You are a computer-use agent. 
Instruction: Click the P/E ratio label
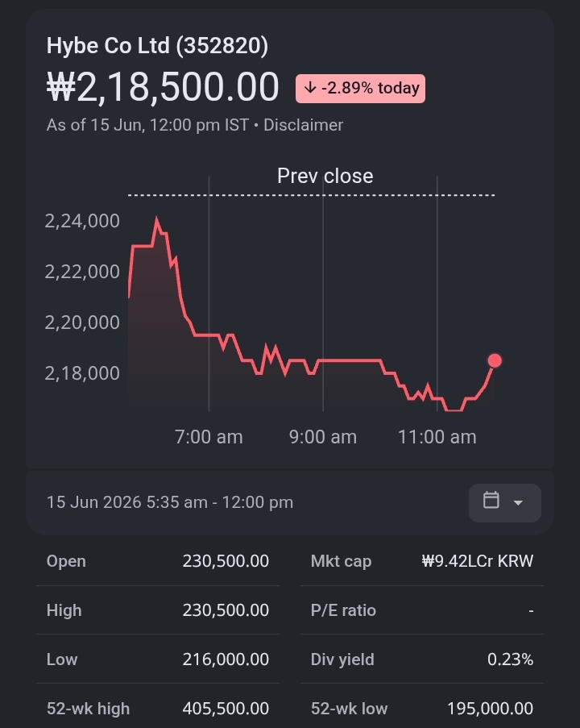point(343,610)
